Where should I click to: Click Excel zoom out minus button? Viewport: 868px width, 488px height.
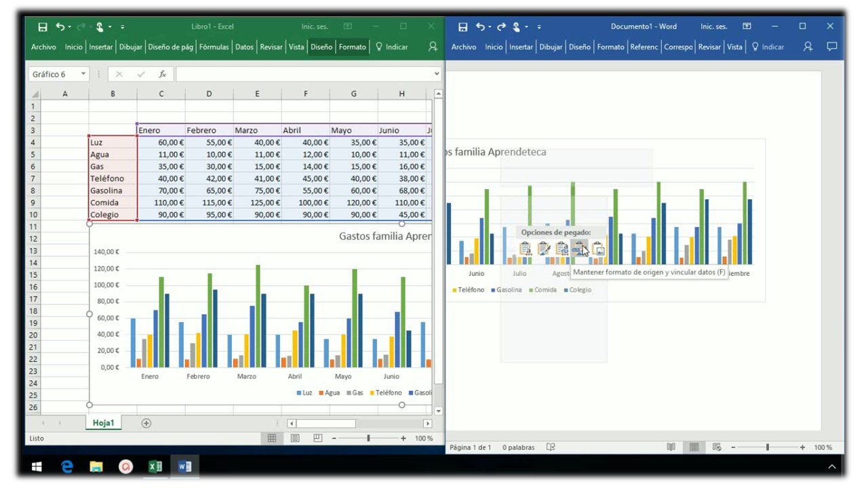pos(334,439)
